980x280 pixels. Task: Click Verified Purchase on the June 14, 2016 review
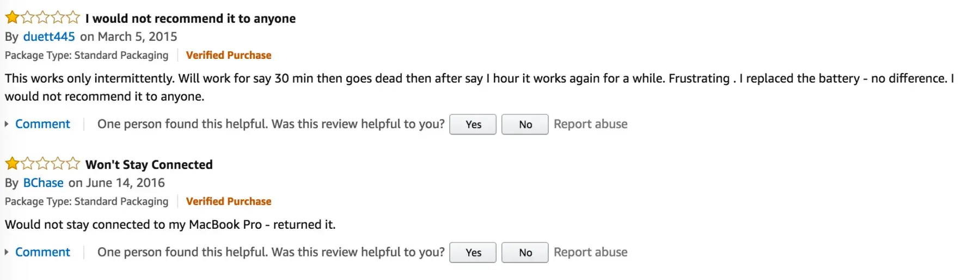(228, 201)
